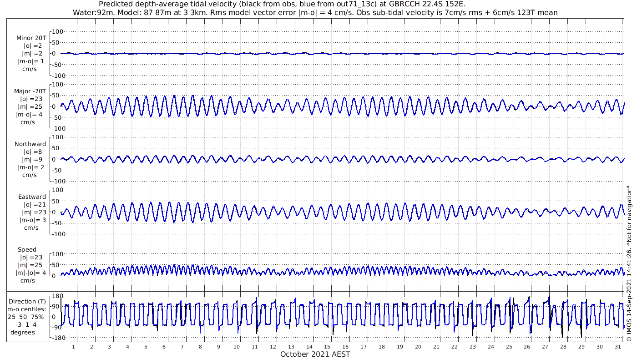
Task: Click the title line 'Predicted depth-average tidal velocity'
Action: click(282, 4)
